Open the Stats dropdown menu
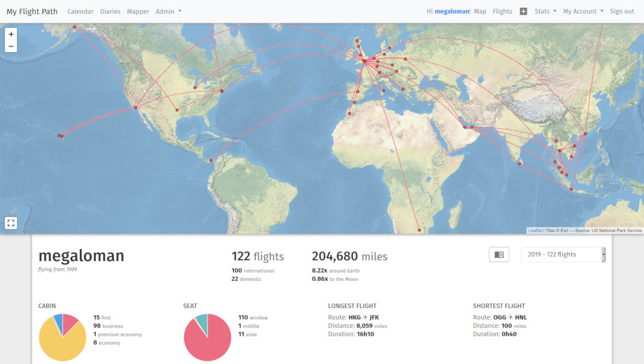644x364 pixels. click(x=545, y=12)
